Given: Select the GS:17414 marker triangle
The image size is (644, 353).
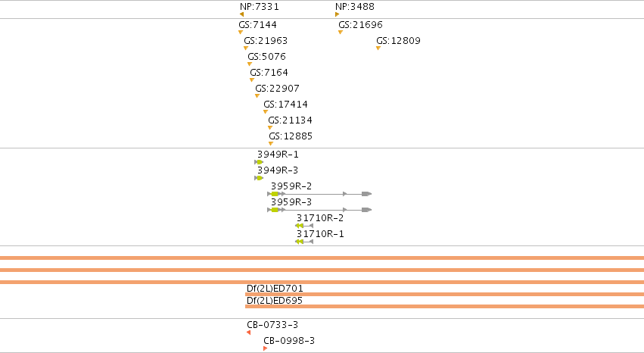Looking at the screenshot, I should (266, 112).
